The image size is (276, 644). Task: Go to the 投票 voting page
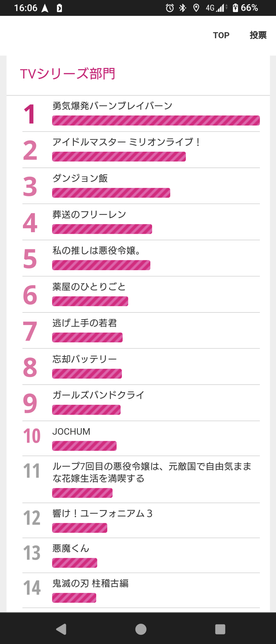258,35
